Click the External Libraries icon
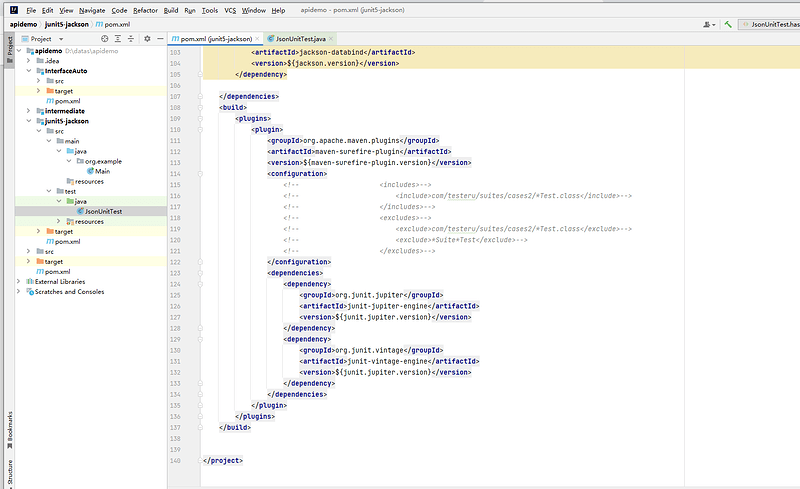The image size is (800, 489). click(x=30, y=282)
